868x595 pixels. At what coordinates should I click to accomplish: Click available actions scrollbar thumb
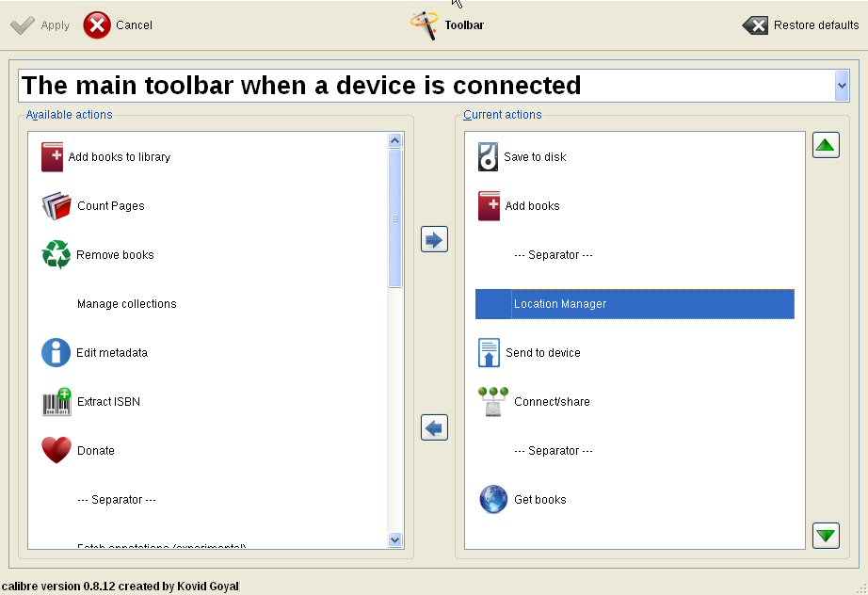click(x=394, y=218)
